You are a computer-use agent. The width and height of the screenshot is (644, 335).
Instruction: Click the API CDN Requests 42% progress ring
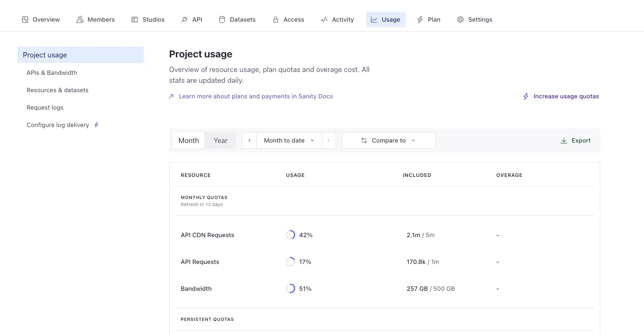coord(291,235)
